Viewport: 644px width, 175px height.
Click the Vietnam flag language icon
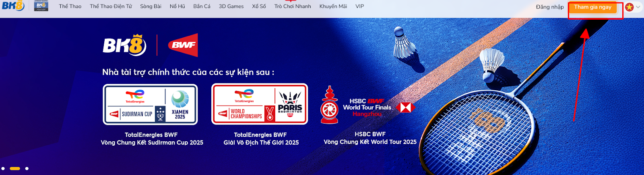pos(630,7)
